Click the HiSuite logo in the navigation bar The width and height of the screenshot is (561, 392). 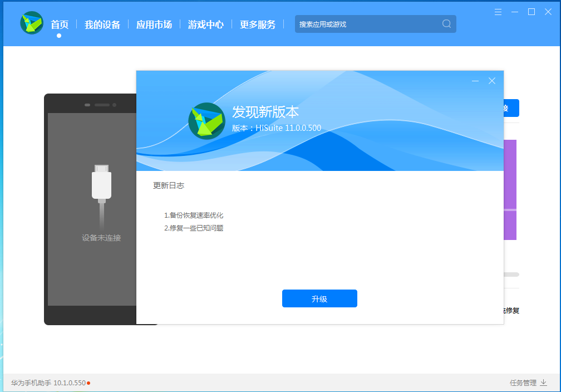[x=32, y=23]
